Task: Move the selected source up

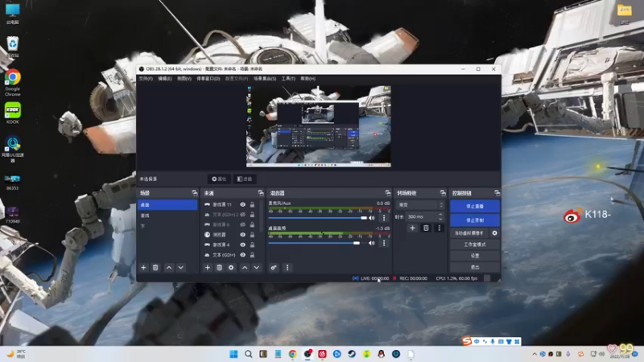Action: click(245, 268)
